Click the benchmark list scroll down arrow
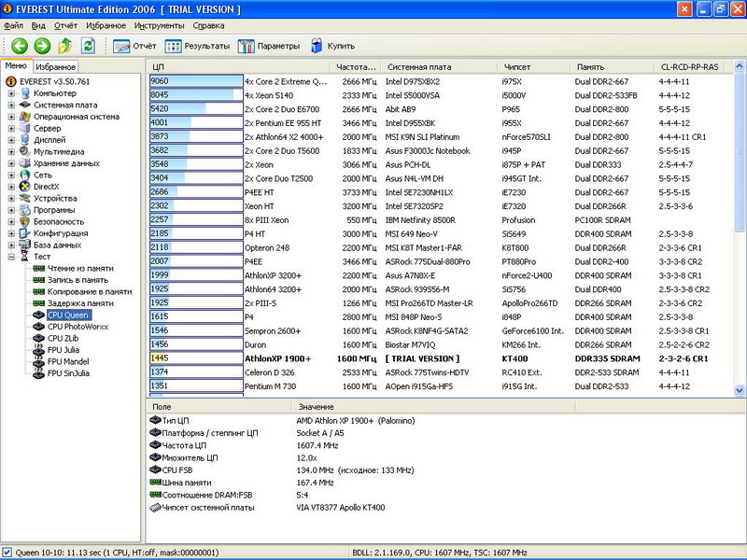Image resolution: width=747 pixels, height=560 pixels. [740, 390]
